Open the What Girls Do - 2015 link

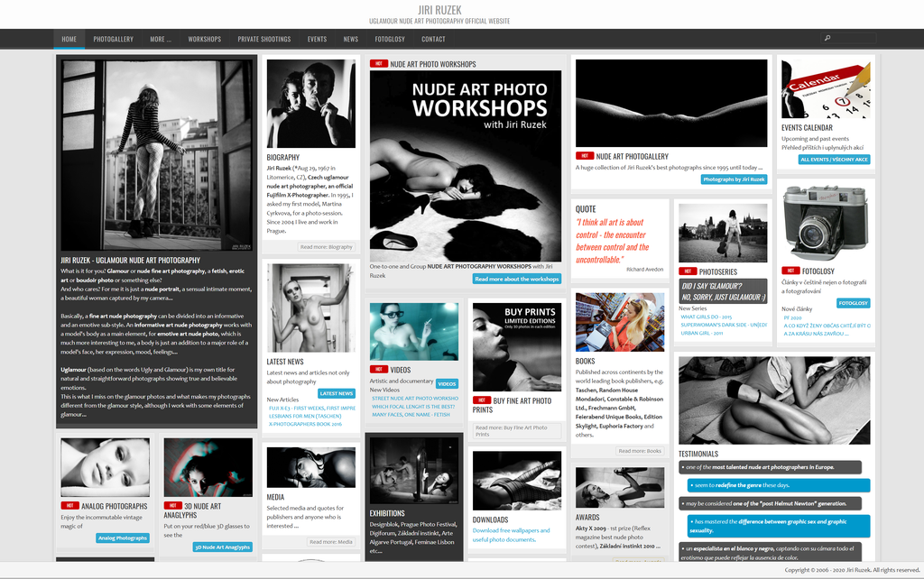(x=706, y=317)
